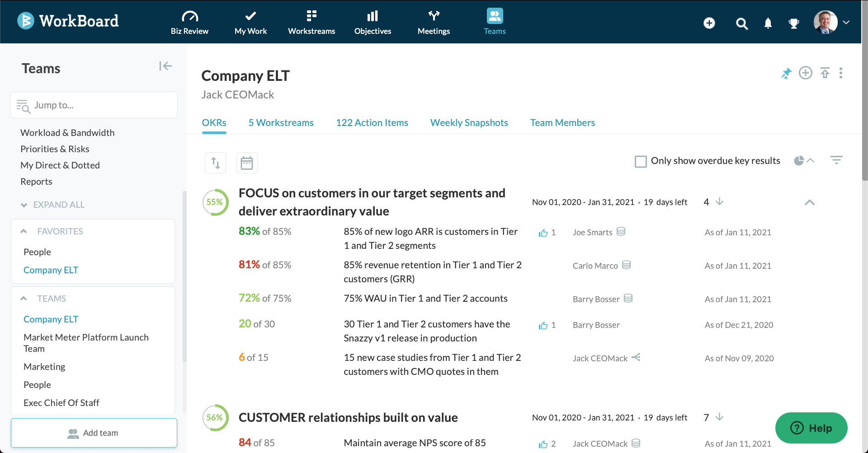Click the 56% progress circle
The height and width of the screenshot is (453, 868).
point(215,418)
